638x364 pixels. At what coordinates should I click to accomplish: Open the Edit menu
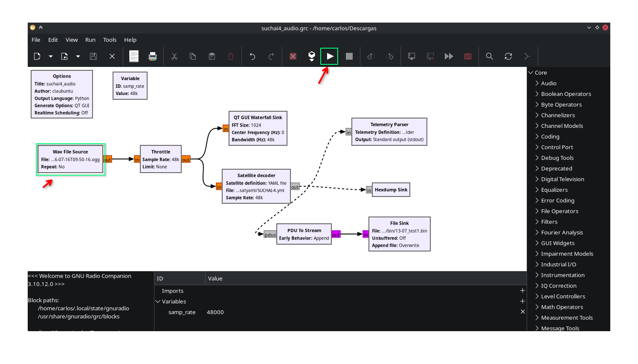53,40
